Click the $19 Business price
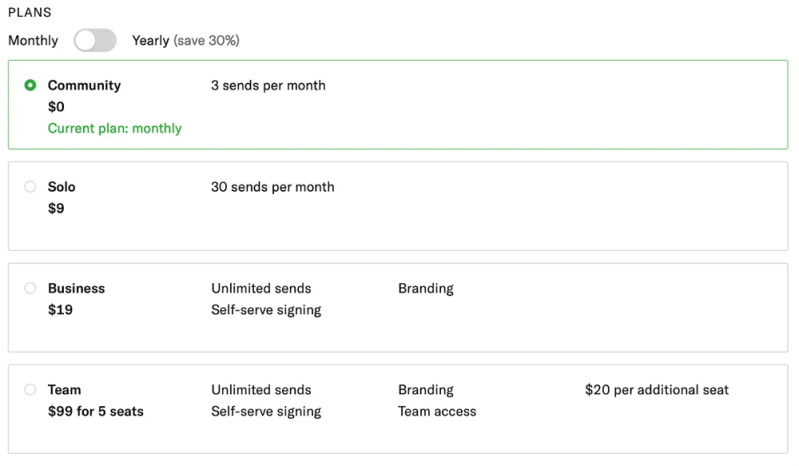799x466 pixels. (x=60, y=310)
